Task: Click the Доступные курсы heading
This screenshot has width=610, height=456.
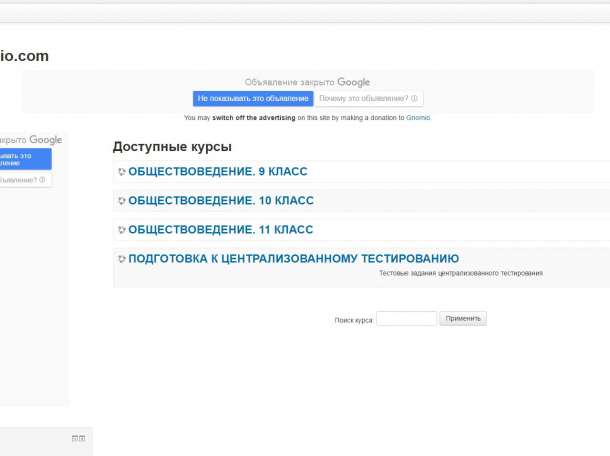Action: click(172, 147)
